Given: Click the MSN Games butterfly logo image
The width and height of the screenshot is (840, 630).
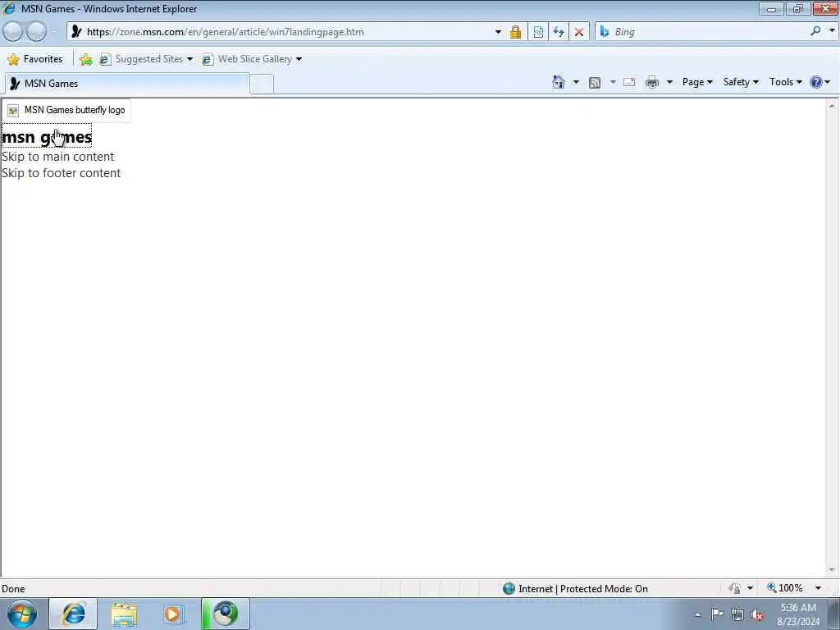Looking at the screenshot, I should tap(66, 111).
